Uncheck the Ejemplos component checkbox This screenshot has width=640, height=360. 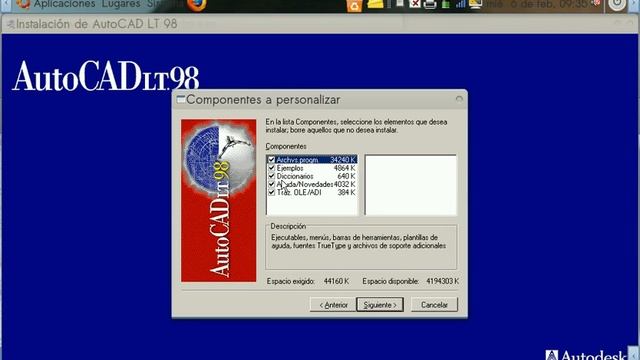click(x=271, y=168)
